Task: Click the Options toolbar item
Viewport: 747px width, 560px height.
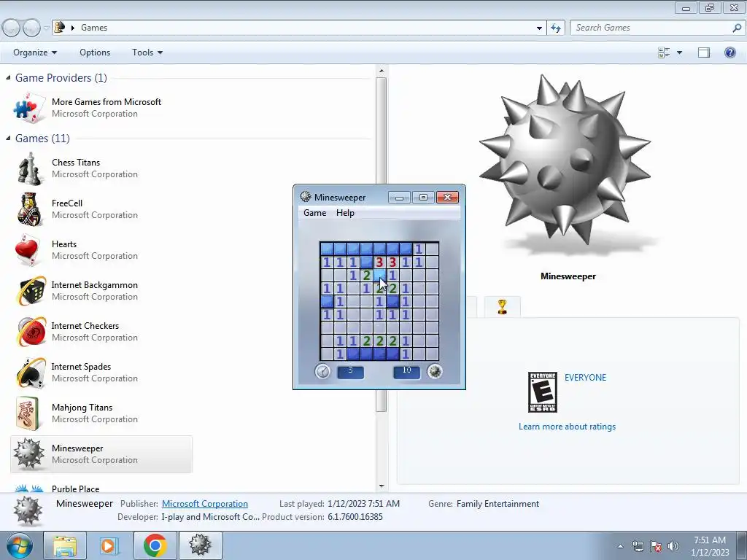Action: [95, 52]
